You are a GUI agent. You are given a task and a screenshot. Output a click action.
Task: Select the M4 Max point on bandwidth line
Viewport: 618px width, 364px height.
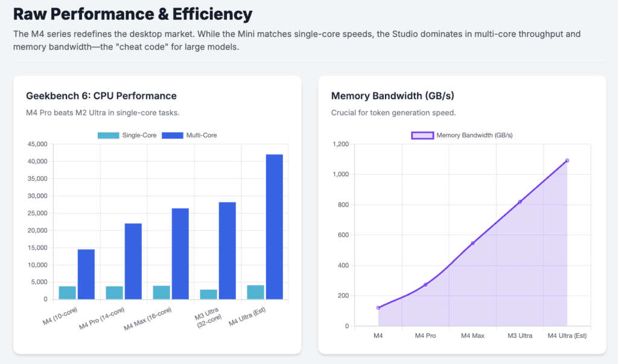tap(472, 243)
